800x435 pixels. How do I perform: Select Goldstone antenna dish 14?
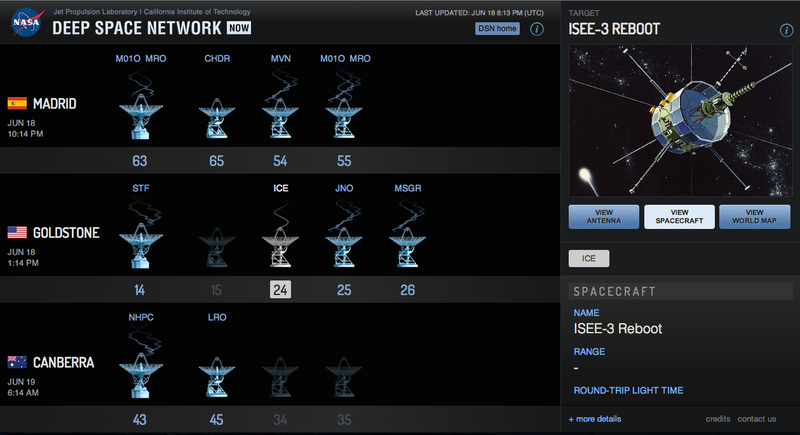(x=141, y=245)
